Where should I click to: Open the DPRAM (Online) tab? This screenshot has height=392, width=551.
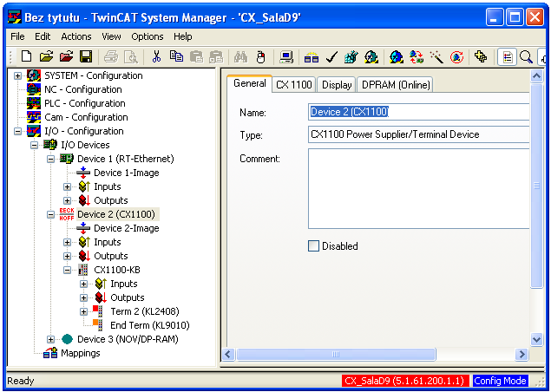pyautogui.click(x=396, y=85)
